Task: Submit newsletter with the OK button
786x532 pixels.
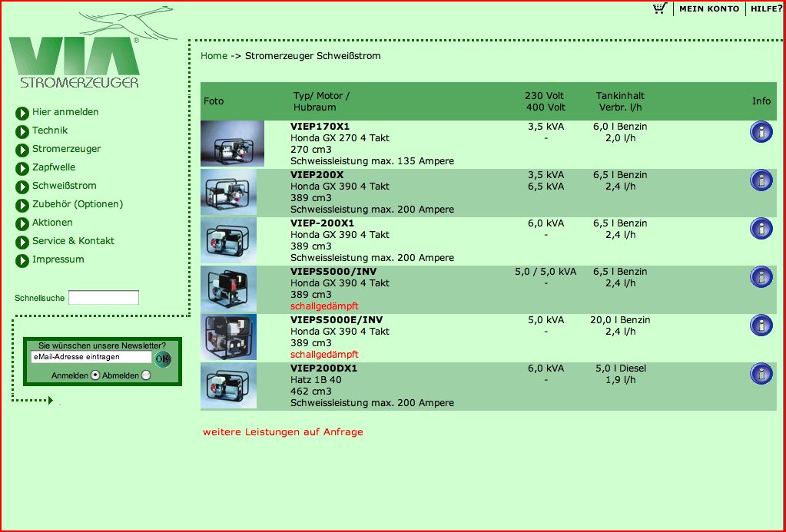Action: coord(162,359)
